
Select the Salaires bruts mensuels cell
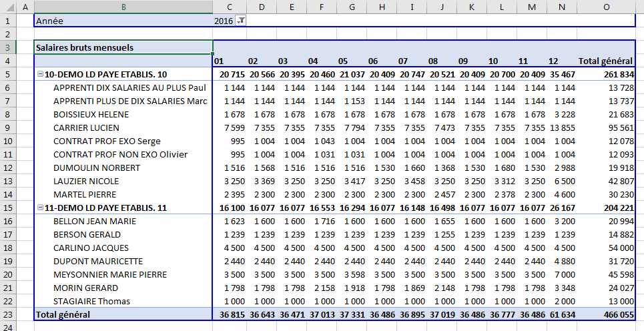coord(123,47)
